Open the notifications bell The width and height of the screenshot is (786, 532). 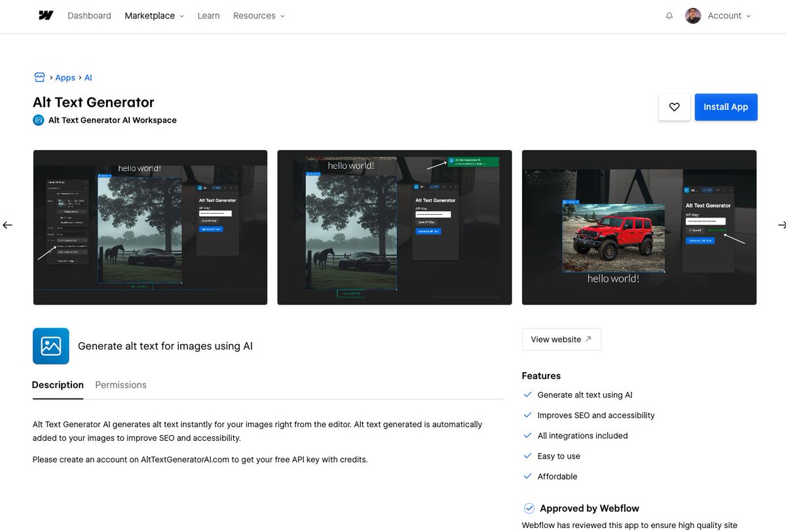pos(669,16)
